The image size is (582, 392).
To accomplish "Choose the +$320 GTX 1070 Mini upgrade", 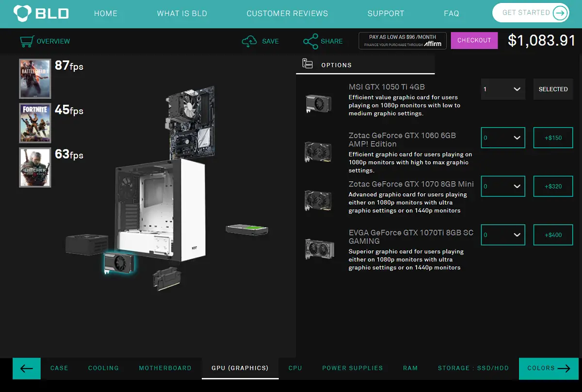I will (553, 186).
